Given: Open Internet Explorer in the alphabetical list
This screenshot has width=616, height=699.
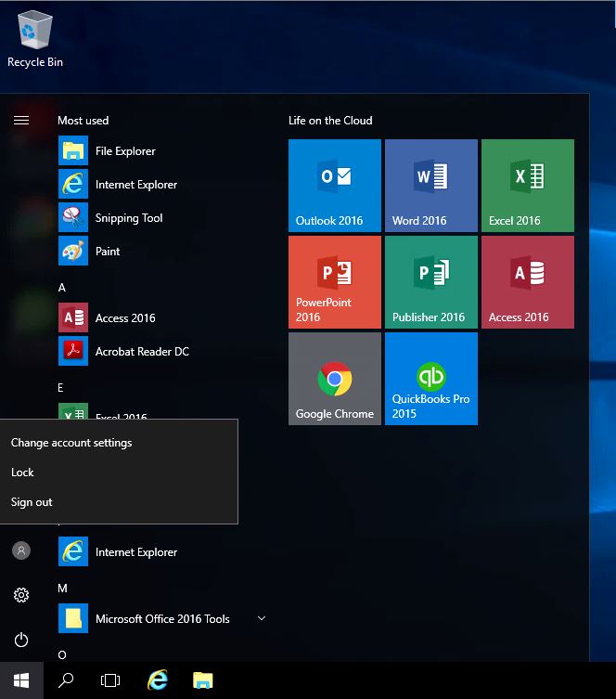Looking at the screenshot, I should pos(162,552).
